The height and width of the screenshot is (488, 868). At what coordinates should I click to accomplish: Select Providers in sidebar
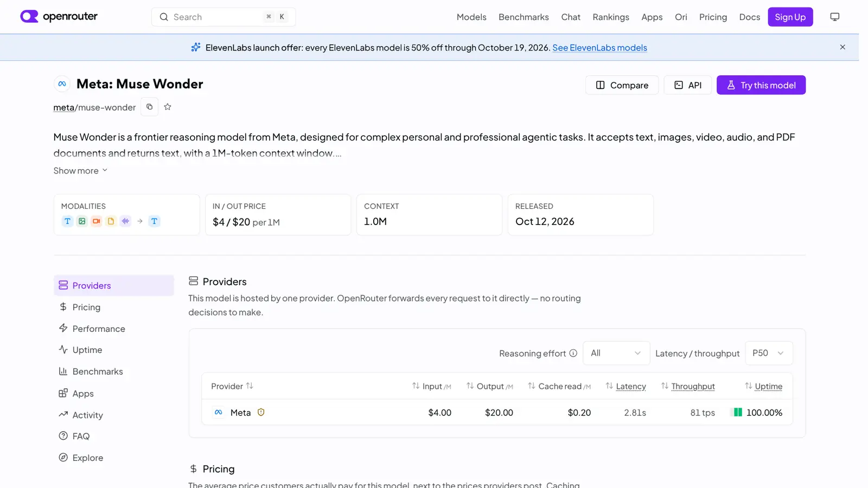pos(114,285)
